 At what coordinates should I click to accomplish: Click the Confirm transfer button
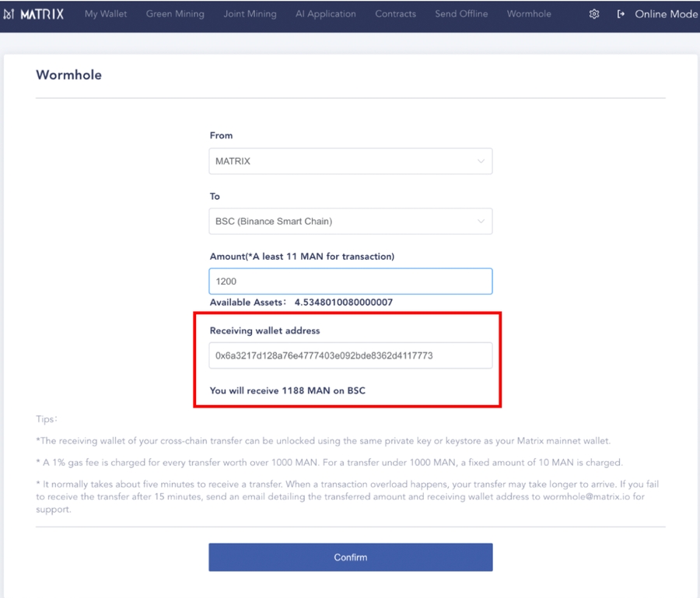click(350, 557)
